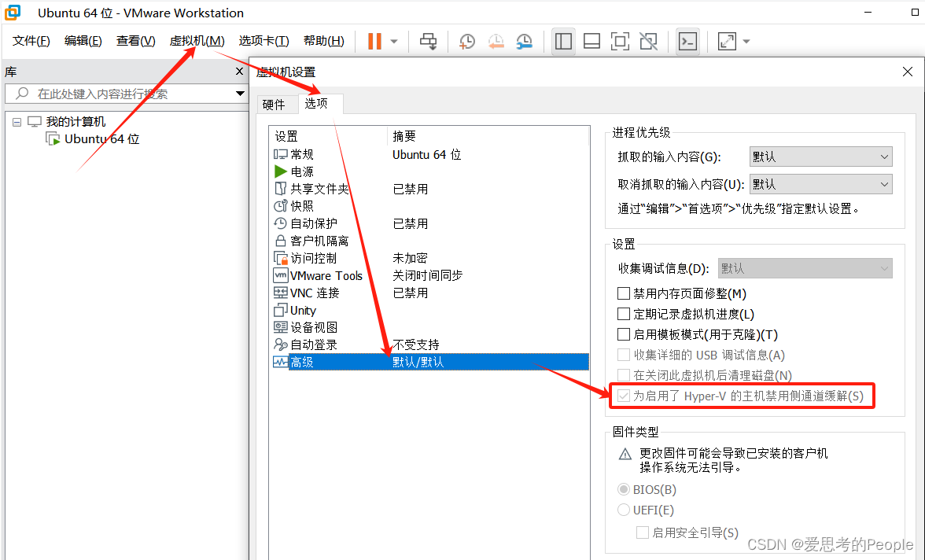Check 禁用内存页面修整(M)
This screenshot has height=560, width=925.
point(624,294)
